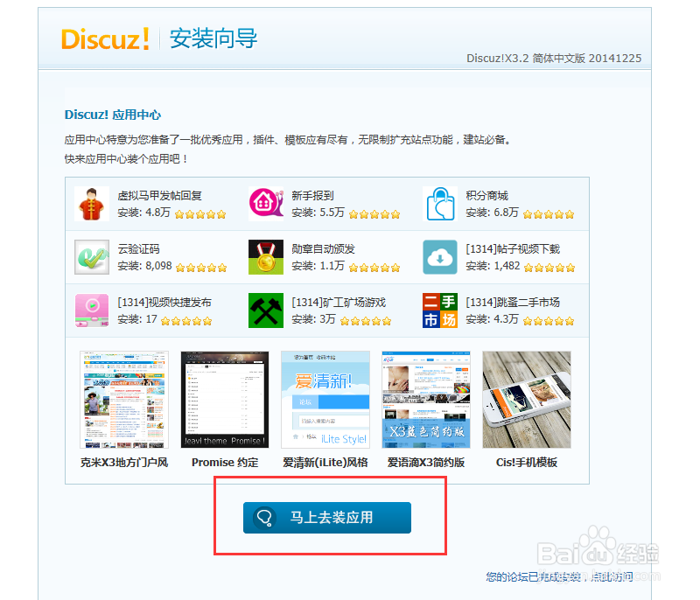Viewport: 700px width, 600px height.
Task: Open the [1314]矿工矿场游戏 app link
Action: (339, 303)
